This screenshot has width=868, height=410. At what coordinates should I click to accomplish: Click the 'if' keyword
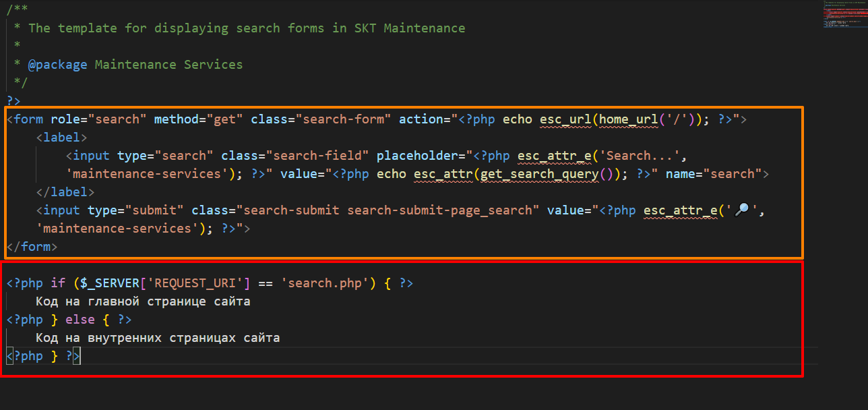point(58,283)
